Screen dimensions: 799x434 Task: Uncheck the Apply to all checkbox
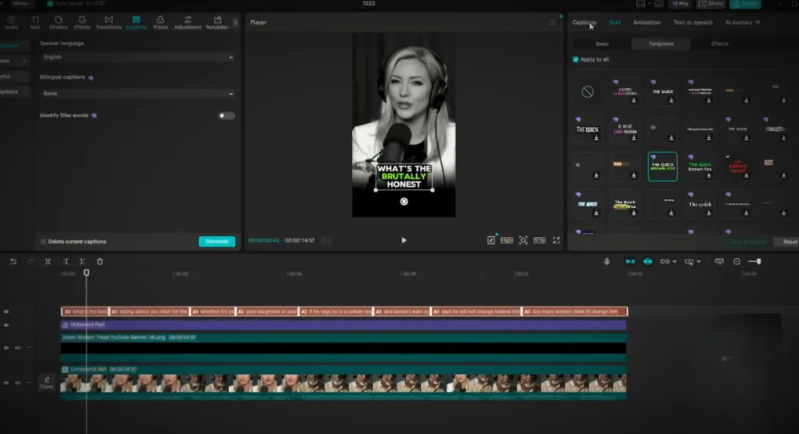point(576,60)
